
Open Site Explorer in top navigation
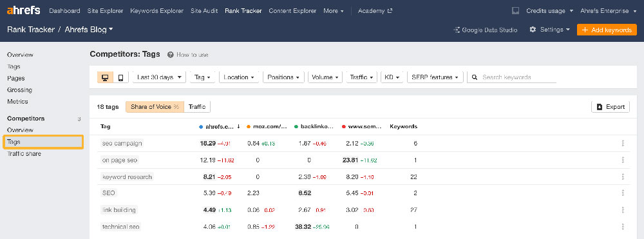pos(105,11)
